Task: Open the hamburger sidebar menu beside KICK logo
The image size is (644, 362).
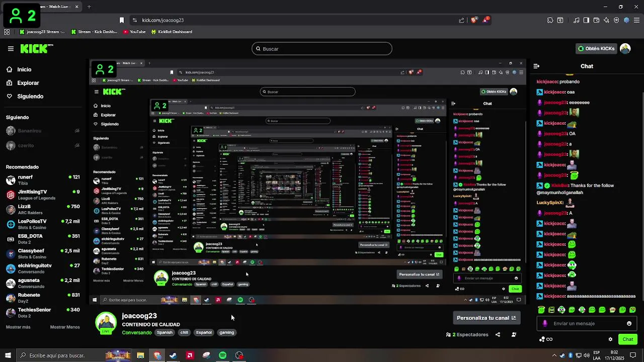Action: 11,49
